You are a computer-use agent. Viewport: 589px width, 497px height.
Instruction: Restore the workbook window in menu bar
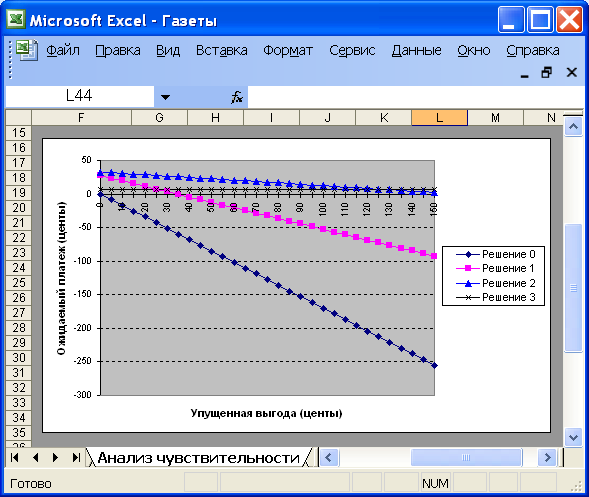pyautogui.click(x=547, y=72)
